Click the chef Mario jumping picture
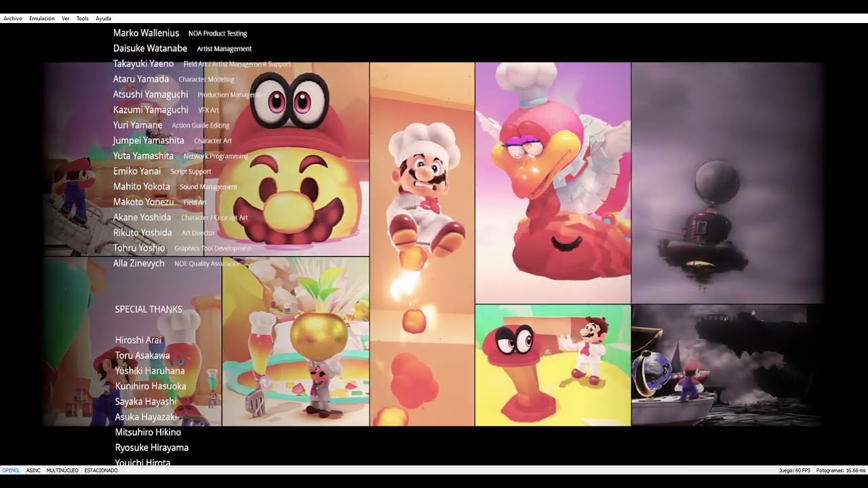Image resolution: width=868 pixels, height=488 pixels. [422, 244]
